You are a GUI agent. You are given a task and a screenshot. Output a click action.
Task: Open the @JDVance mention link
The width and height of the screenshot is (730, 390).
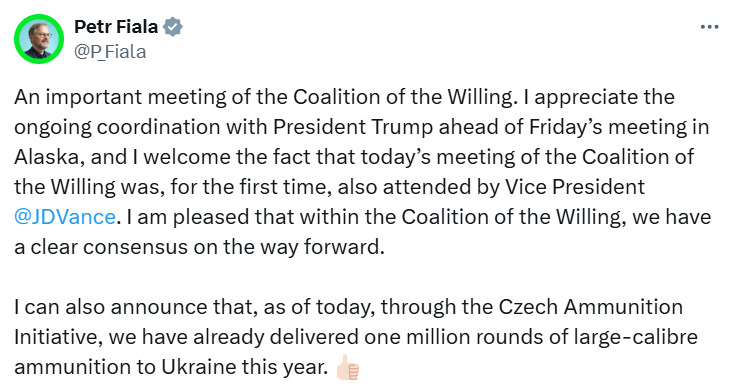[x=65, y=217]
